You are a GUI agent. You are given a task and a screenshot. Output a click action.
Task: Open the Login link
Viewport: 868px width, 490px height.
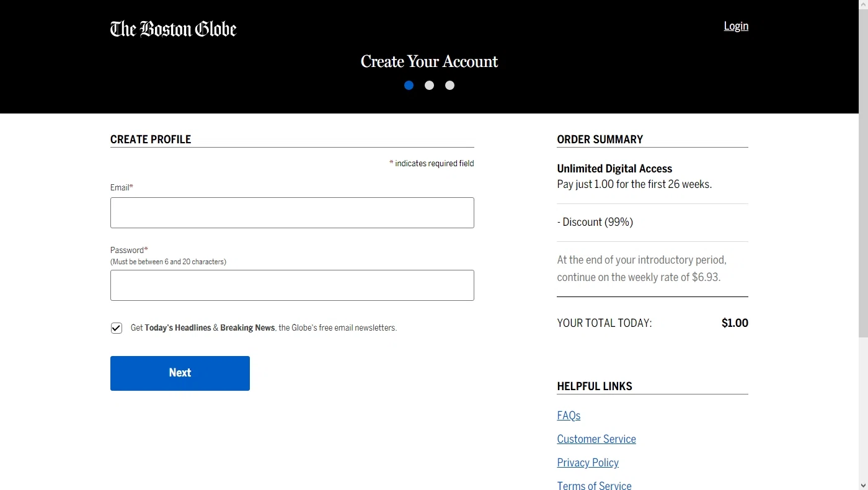pos(736,26)
